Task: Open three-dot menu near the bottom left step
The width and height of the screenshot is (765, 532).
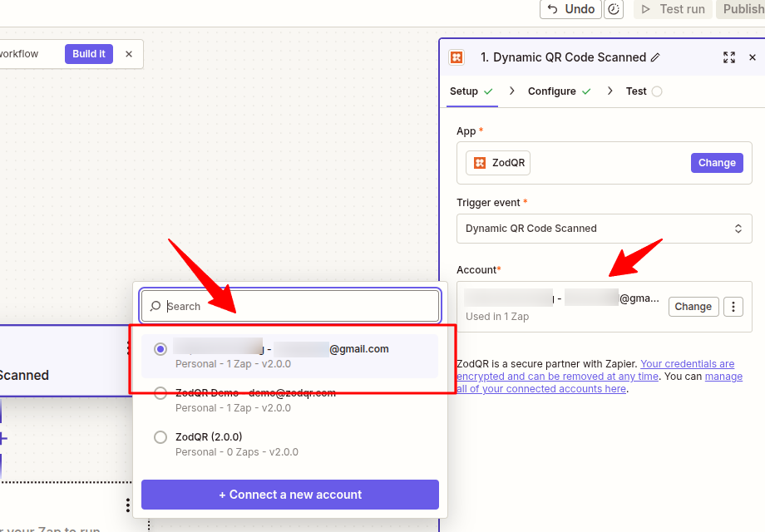Action: coord(128,505)
